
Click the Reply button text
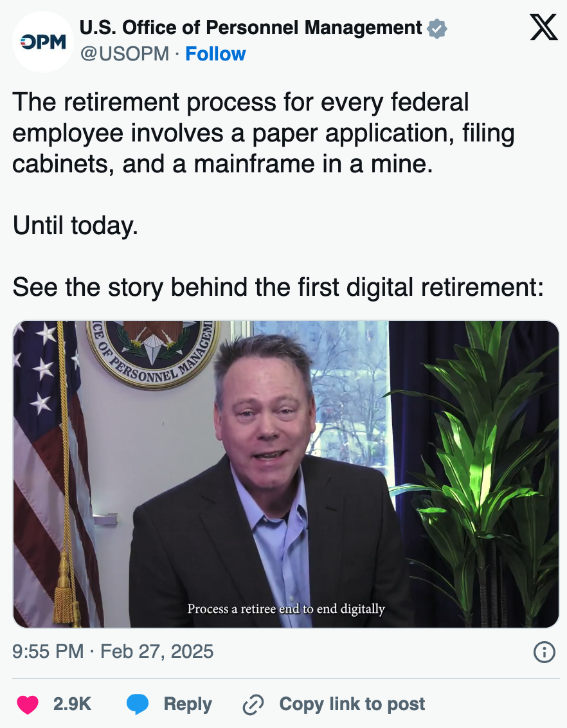pos(188,704)
